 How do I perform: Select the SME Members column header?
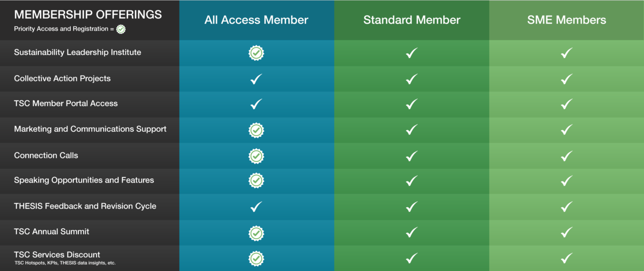pyautogui.click(x=567, y=20)
